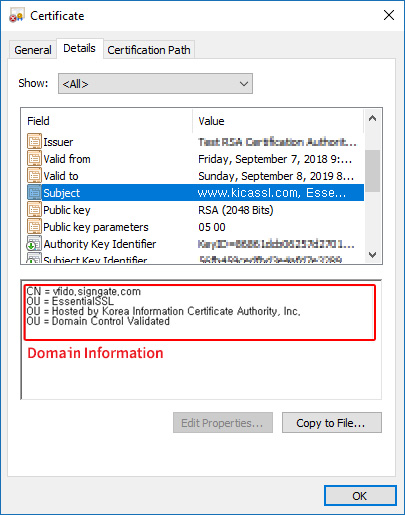Switch to the General tab
405x515 pixels.
click(32, 50)
